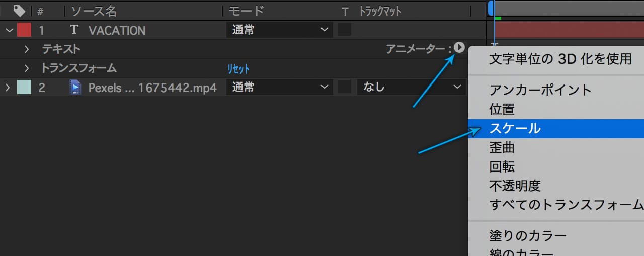Open track matte dropdown showing なし
644x256 pixels.
click(411, 88)
